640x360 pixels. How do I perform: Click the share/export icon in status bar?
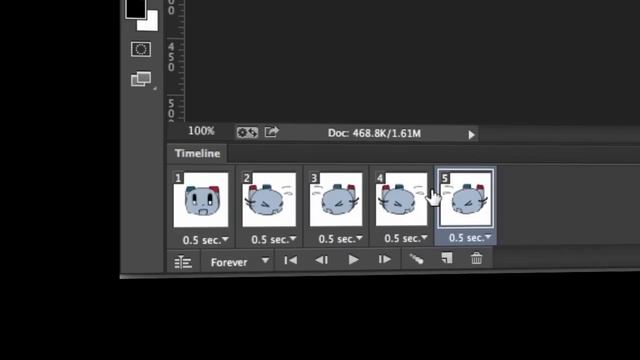click(271, 132)
